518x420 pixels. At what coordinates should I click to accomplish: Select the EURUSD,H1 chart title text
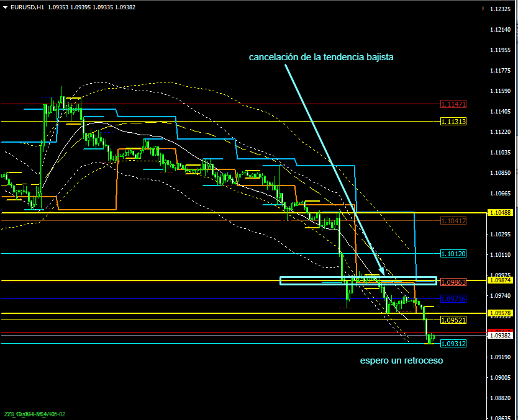click(27, 7)
